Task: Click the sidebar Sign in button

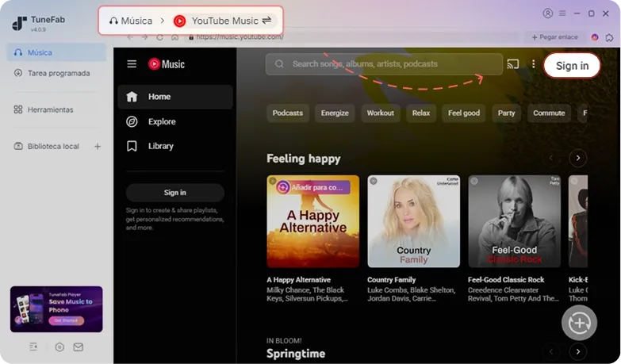Action: tap(175, 193)
